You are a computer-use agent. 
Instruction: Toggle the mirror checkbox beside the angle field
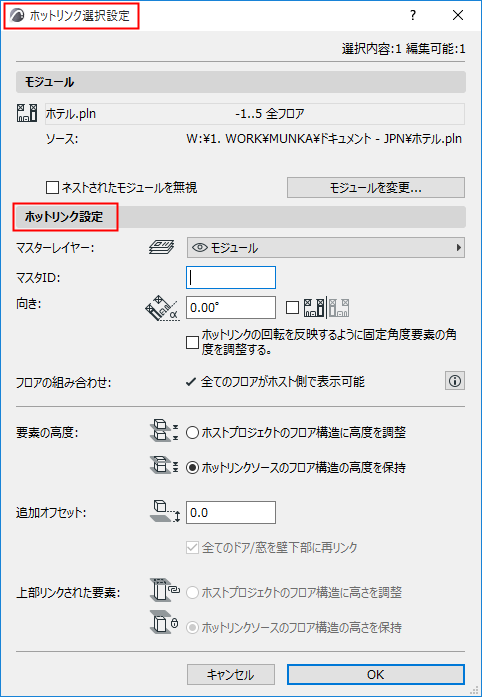coord(292,308)
